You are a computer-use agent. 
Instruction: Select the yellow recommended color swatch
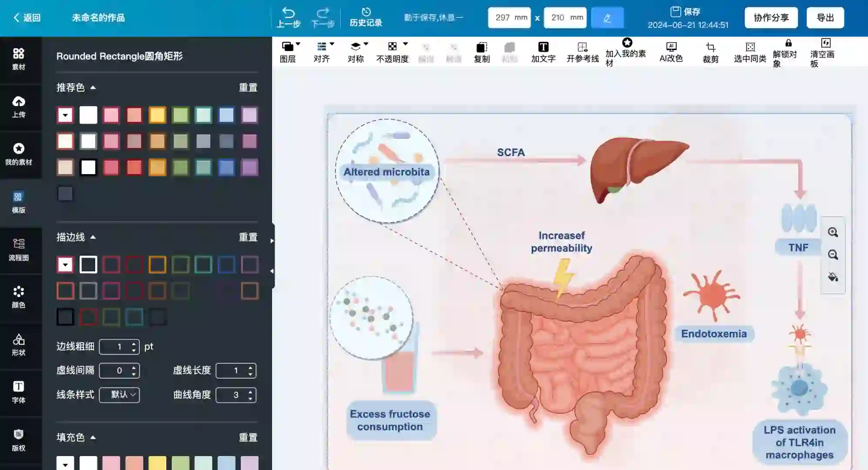coord(157,115)
